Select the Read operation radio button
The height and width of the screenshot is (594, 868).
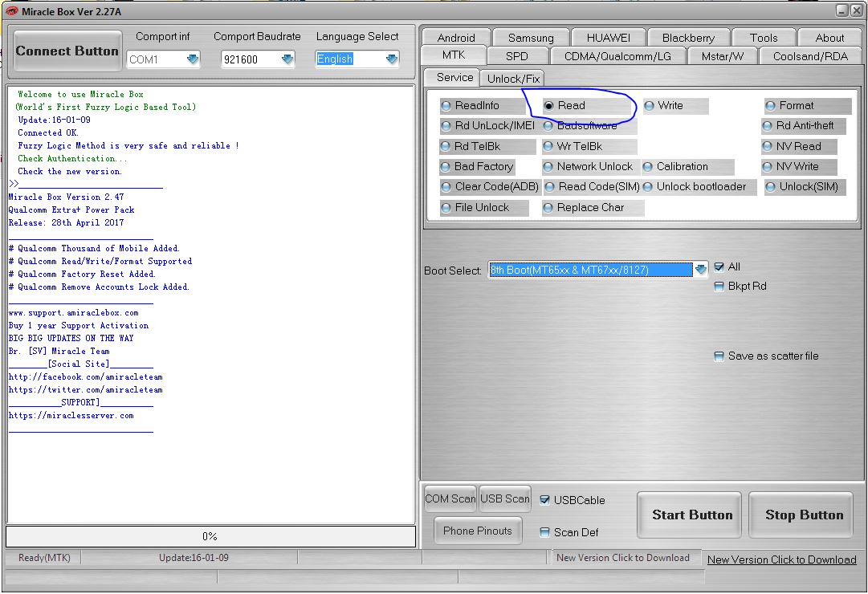pyautogui.click(x=550, y=105)
